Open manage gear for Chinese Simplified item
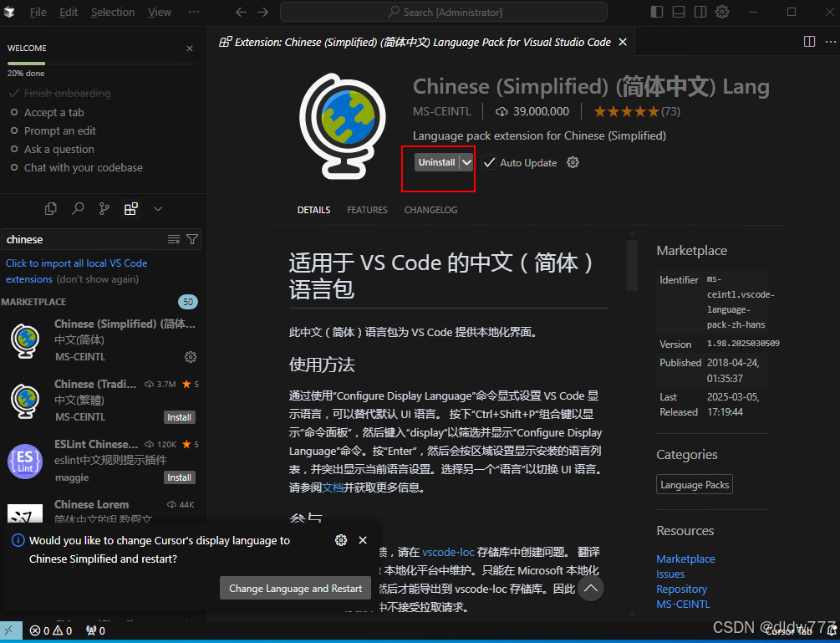Viewport: 840px width, 643px height. point(191,357)
